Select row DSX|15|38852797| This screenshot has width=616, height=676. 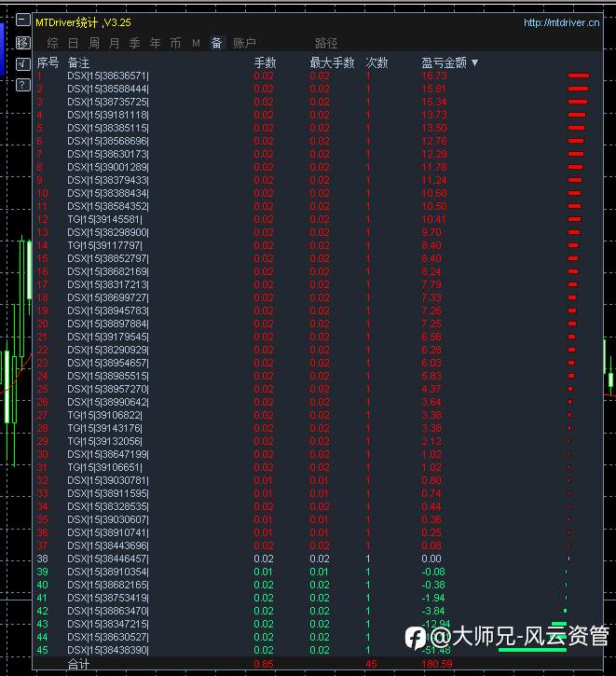point(318,258)
